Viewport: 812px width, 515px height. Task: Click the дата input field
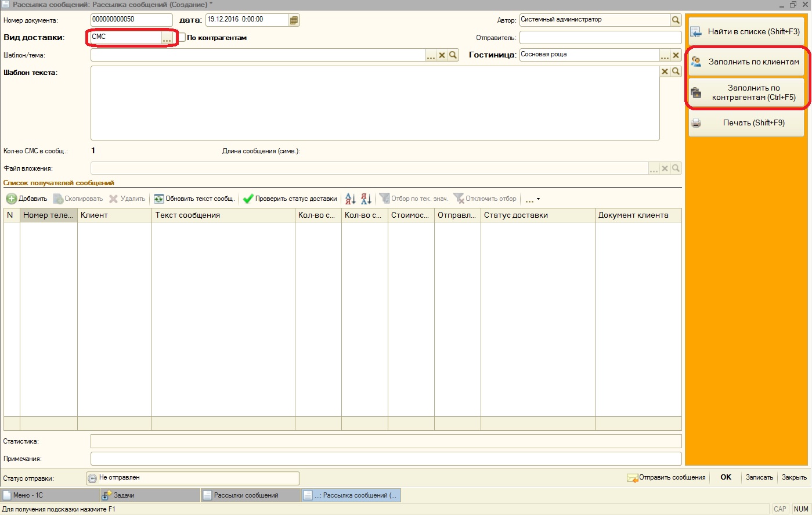pyautogui.click(x=247, y=20)
